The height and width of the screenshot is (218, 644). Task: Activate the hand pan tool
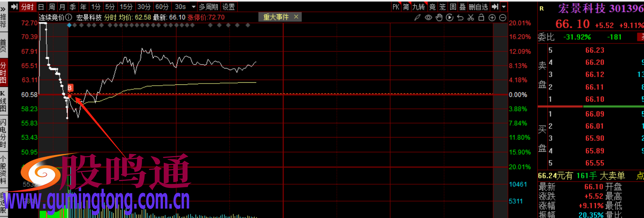439,18
